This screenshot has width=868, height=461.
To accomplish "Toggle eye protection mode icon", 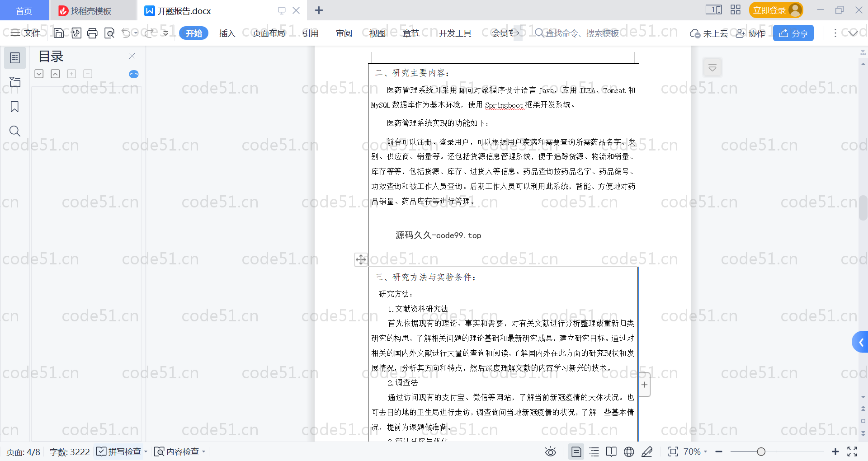I will click(x=550, y=452).
